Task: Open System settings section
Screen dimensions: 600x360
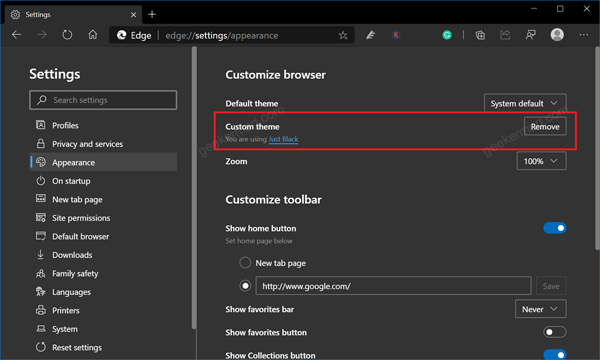Action: (x=103, y=329)
